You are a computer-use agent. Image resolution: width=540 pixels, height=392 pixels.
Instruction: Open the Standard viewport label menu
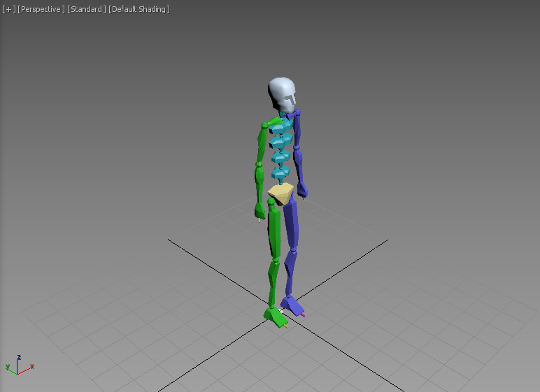coord(87,9)
